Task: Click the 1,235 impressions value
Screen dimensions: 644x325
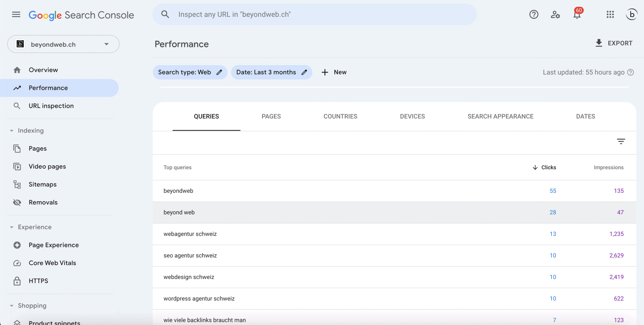Action: click(x=616, y=234)
